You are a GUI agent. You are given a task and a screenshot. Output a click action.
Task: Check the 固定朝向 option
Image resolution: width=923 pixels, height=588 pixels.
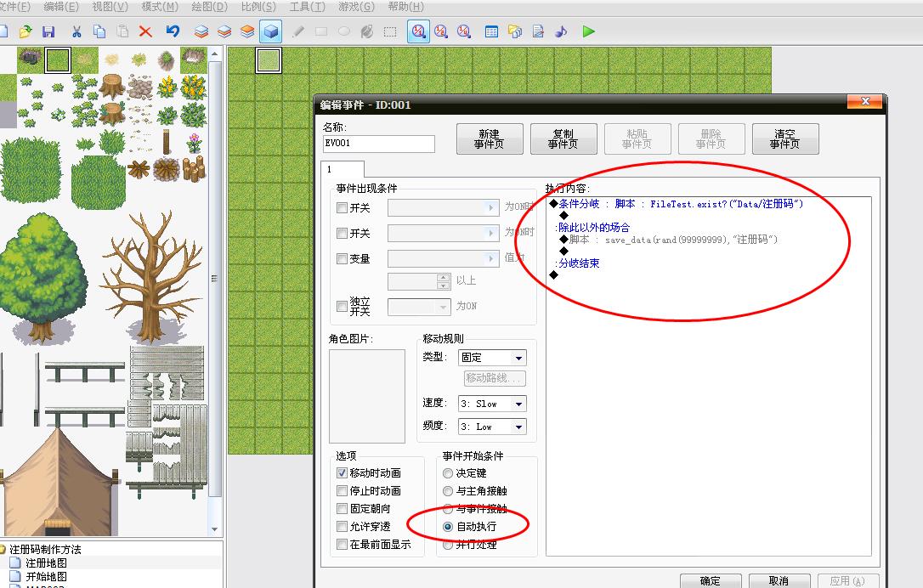tap(342, 508)
